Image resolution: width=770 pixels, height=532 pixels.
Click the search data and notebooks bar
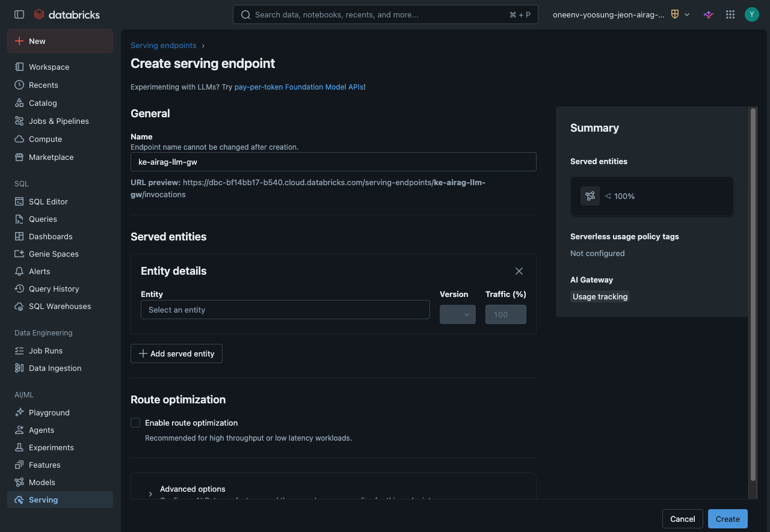[x=386, y=14]
